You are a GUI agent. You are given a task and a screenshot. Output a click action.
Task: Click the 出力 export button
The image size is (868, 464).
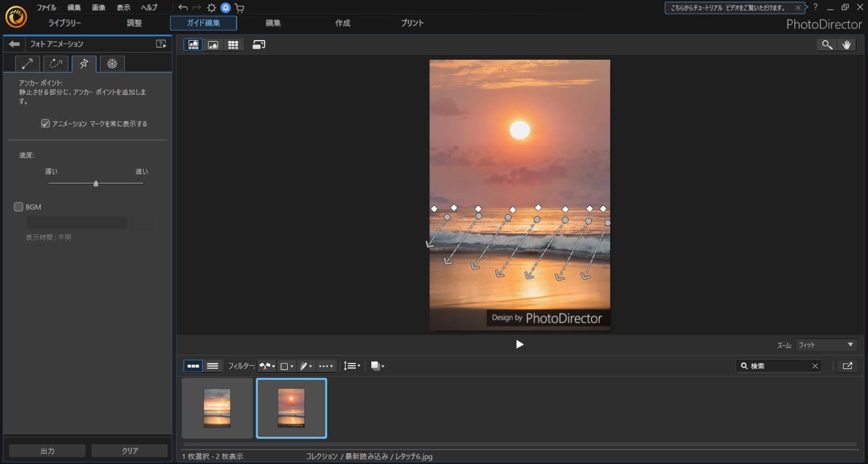tap(47, 451)
